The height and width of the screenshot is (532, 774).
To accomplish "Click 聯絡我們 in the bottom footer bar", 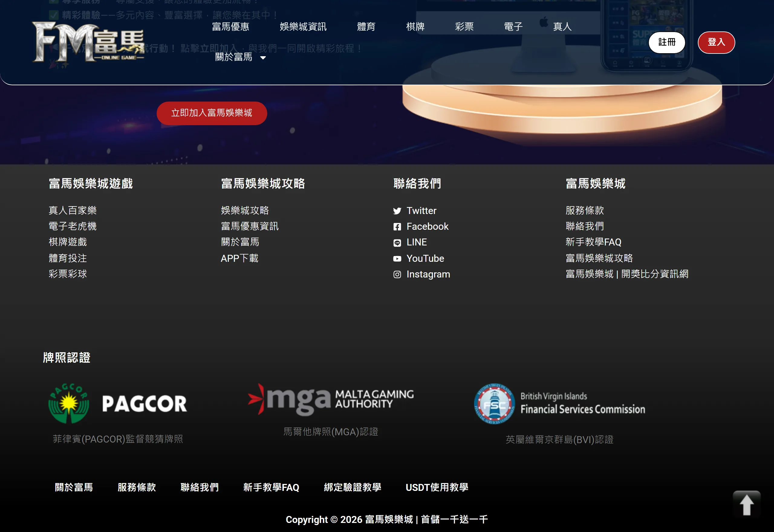I will (200, 488).
